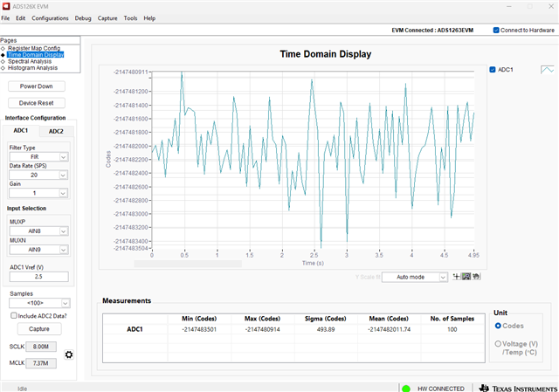Image resolution: width=559 pixels, height=392 pixels.
Task: Open the Help menu
Action: pyautogui.click(x=149, y=18)
